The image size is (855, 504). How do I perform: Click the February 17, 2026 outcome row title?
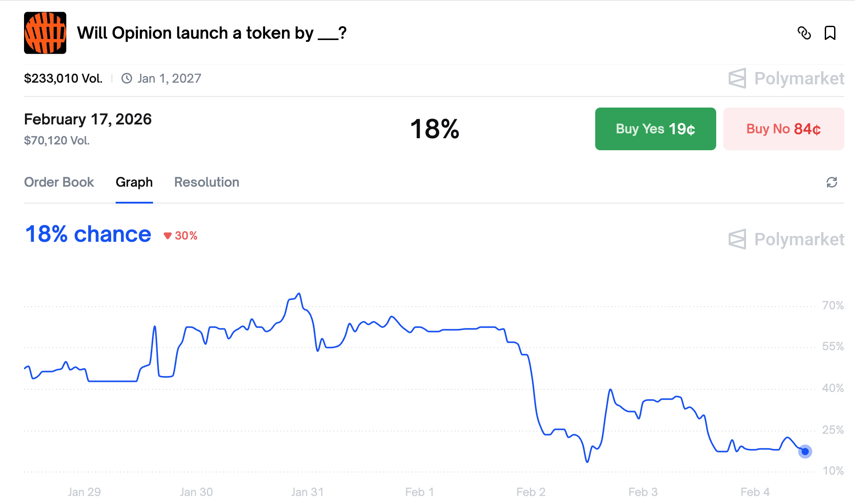click(88, 119)
